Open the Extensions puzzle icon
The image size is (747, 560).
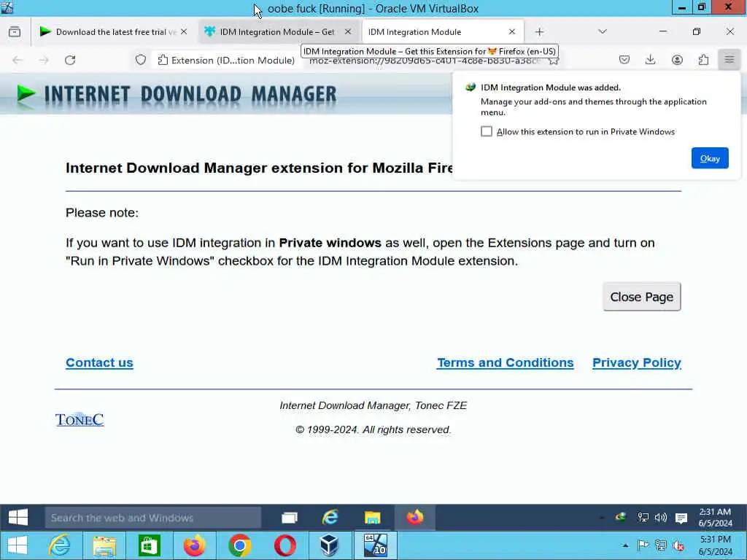pos(703,60)
